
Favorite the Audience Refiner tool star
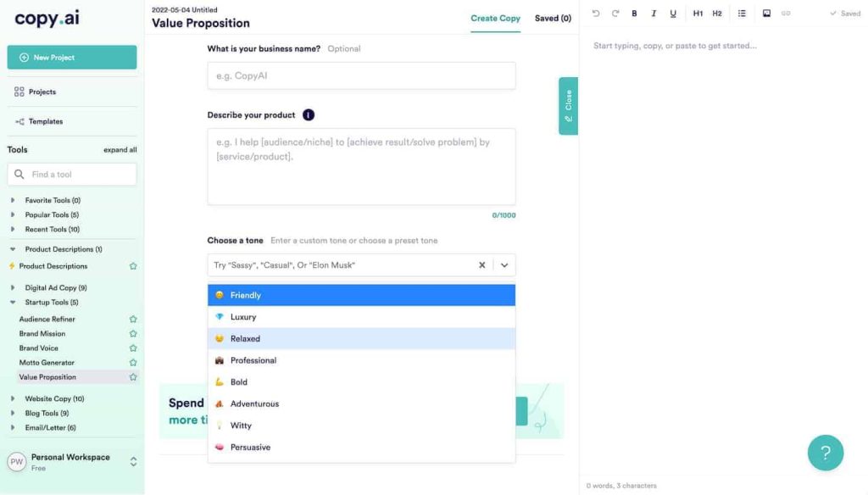133,320
